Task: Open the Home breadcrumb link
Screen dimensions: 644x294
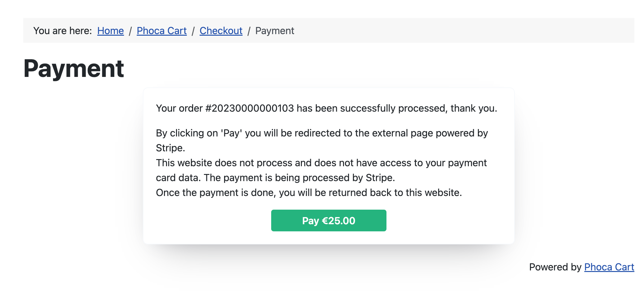Action: tap(110, 31)
